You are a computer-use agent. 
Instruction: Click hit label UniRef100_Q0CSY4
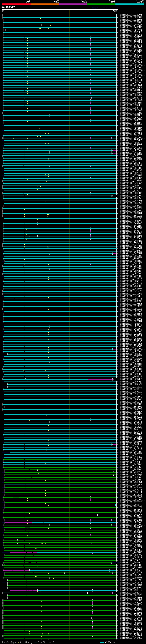131,421
